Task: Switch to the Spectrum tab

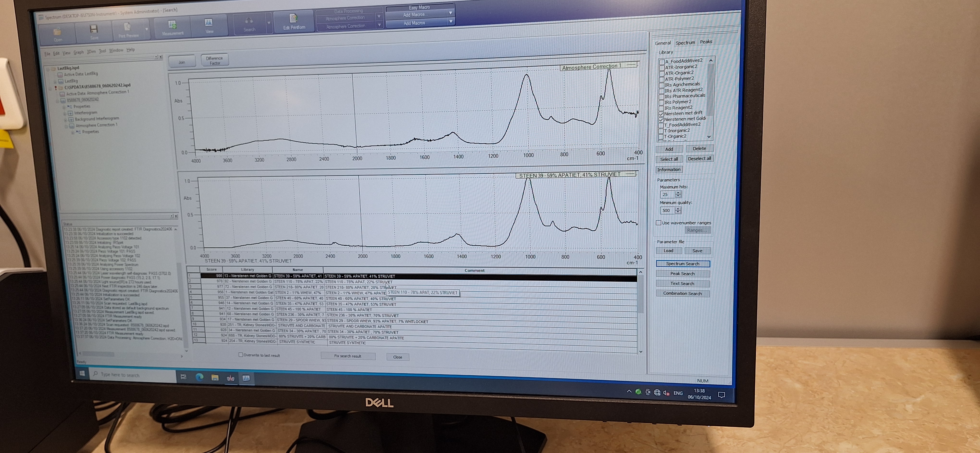Action: [x=685, y=43]
